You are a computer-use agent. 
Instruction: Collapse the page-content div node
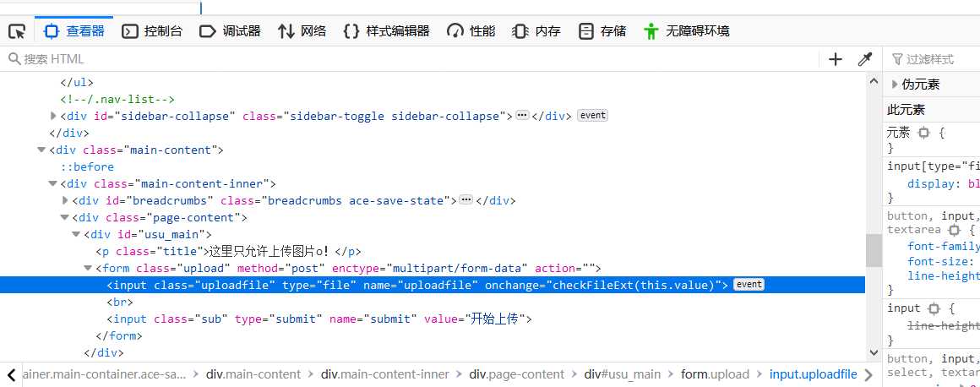[x=65, y=217]
